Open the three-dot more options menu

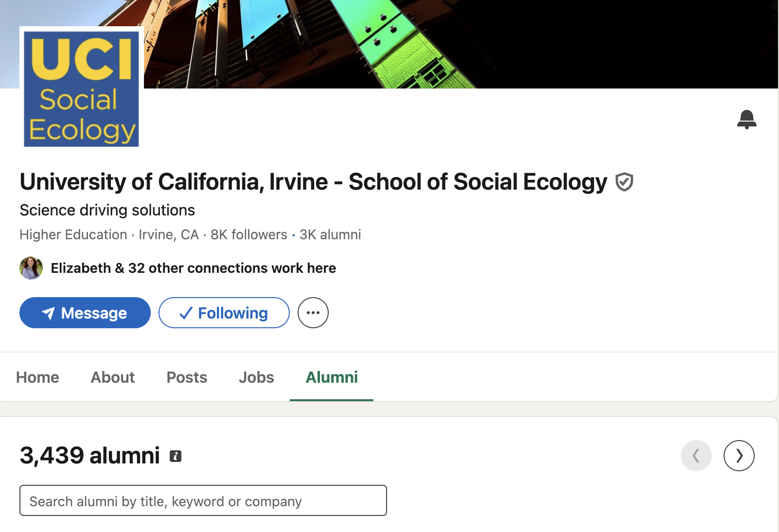tap(313, 313)
